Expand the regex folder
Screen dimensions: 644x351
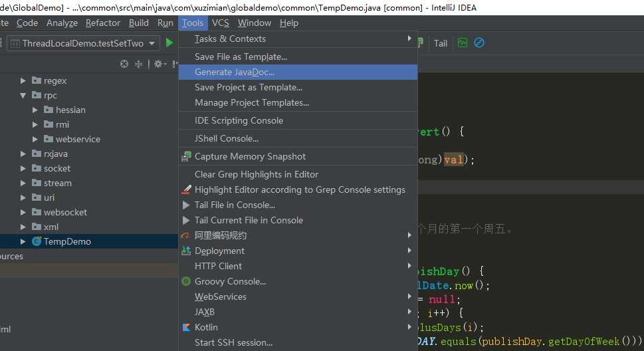(x=23, y=80)
